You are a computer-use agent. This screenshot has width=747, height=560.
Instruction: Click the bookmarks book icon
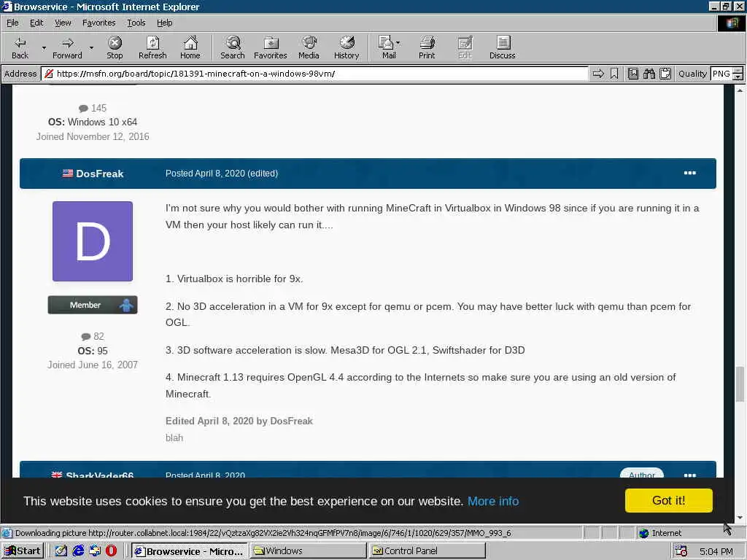tap(632, 74)
